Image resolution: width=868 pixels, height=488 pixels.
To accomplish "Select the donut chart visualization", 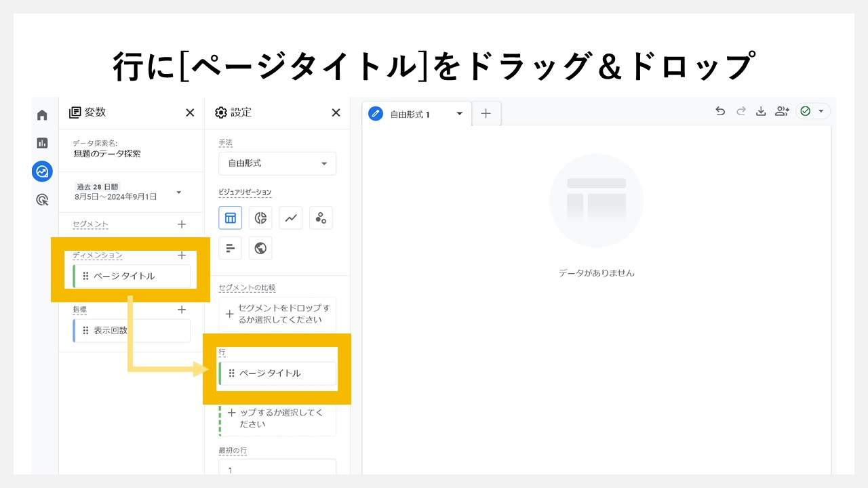I will [x=260, y=218].
